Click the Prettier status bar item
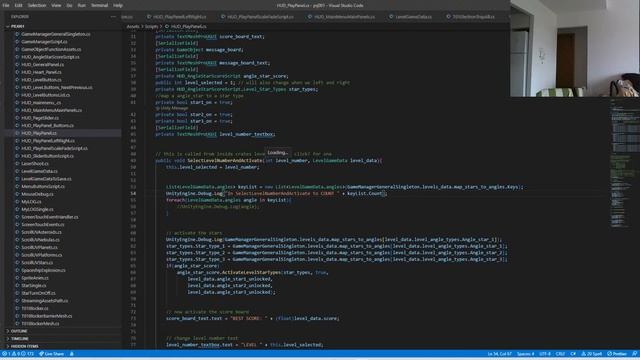Image resolution: width=640 pixels, height=360 pixels. (617, 354)
